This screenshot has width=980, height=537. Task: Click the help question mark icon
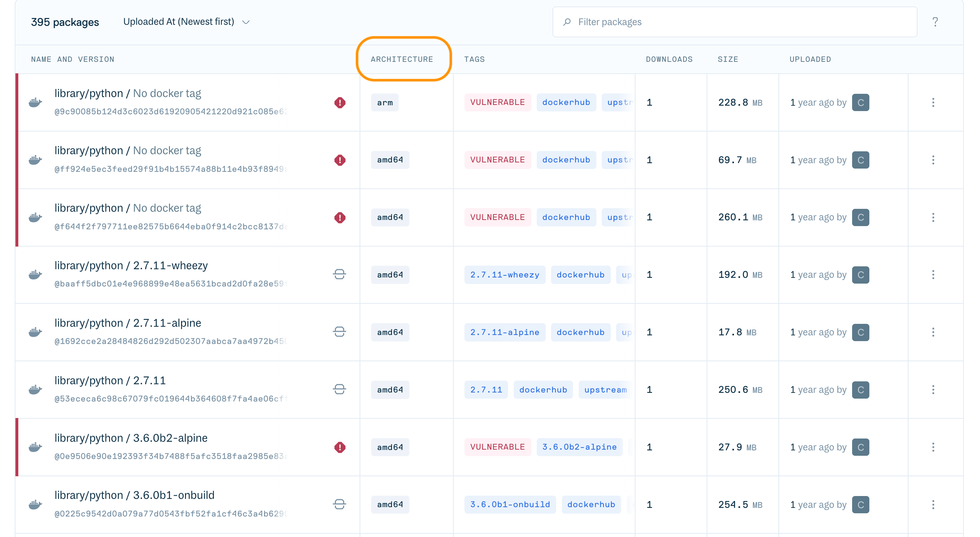935,22
